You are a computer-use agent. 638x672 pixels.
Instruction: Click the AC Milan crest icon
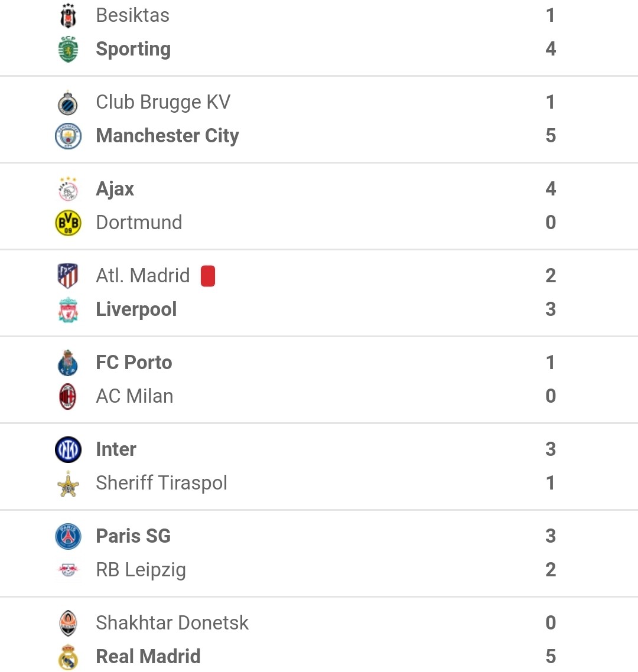(x=68, y=397)
